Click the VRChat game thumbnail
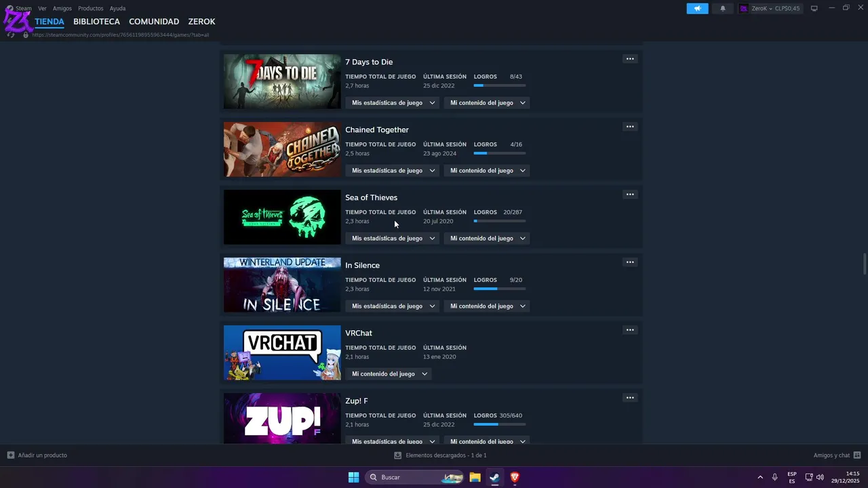The image size is (868, 488). pyautogui.click(x=282, y=352)
